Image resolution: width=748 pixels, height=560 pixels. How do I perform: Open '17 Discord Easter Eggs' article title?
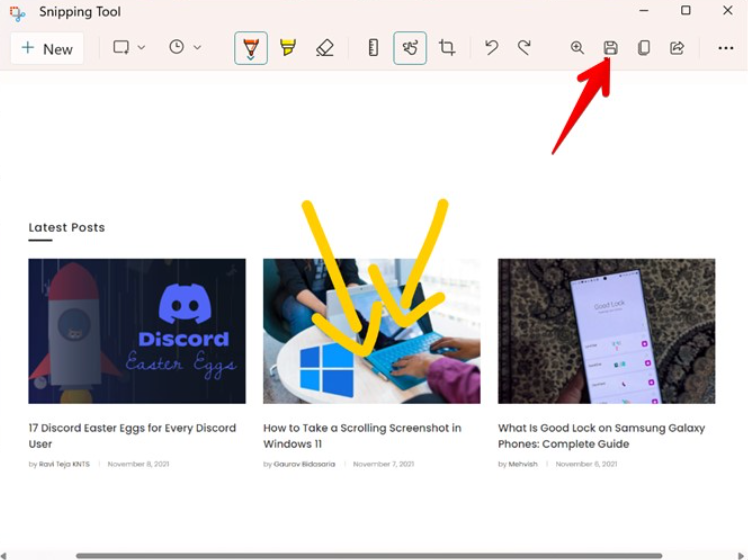click(x=132, y=436)
